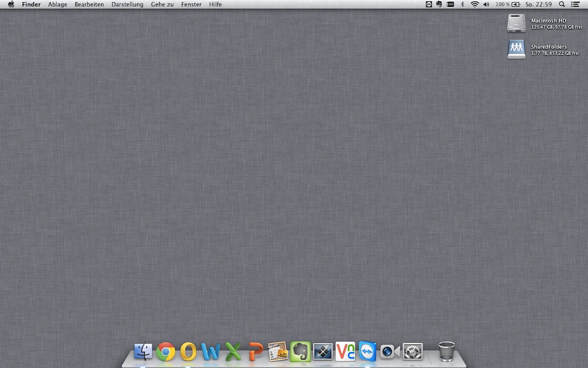The width and height of the screenshot is (588, 368).
Task: Open the Ablage menu
Action: coord(57,5)
